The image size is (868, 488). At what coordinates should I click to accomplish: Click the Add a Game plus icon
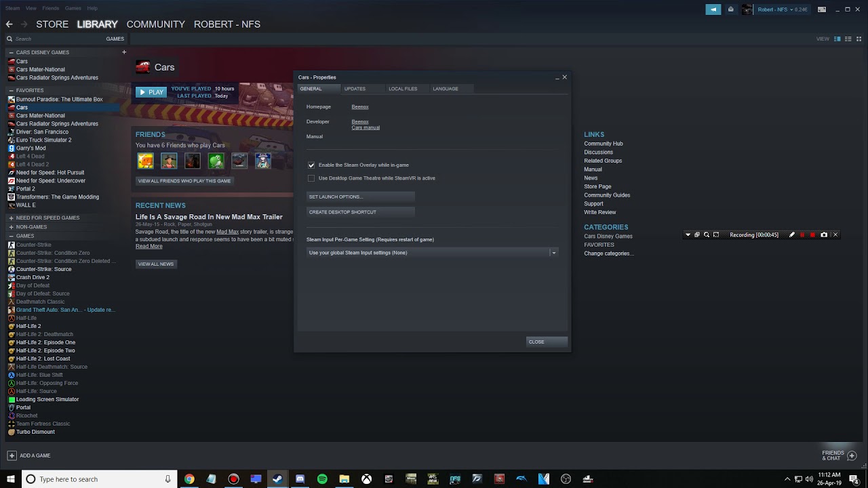coord(12,455)
